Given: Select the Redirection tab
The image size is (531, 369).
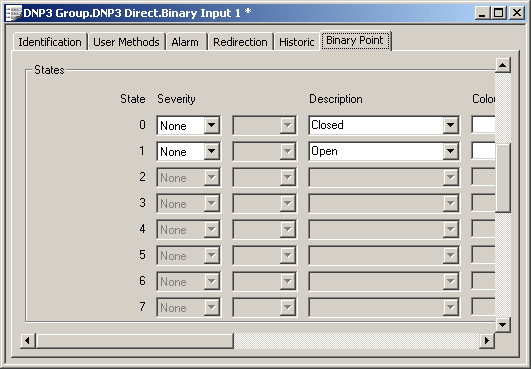Looking at the screenshot, I should click(x=240, y=42).
